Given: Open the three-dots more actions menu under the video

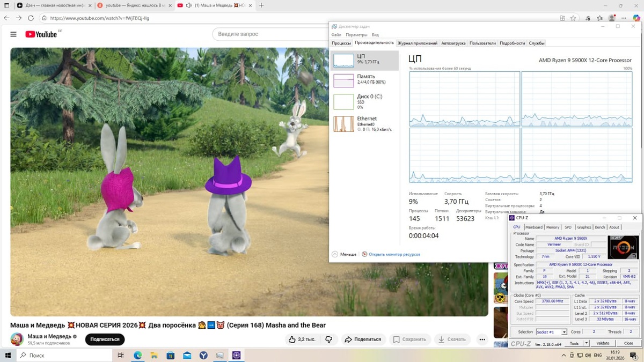Looking at the screenshot, I should pos(482,339).
